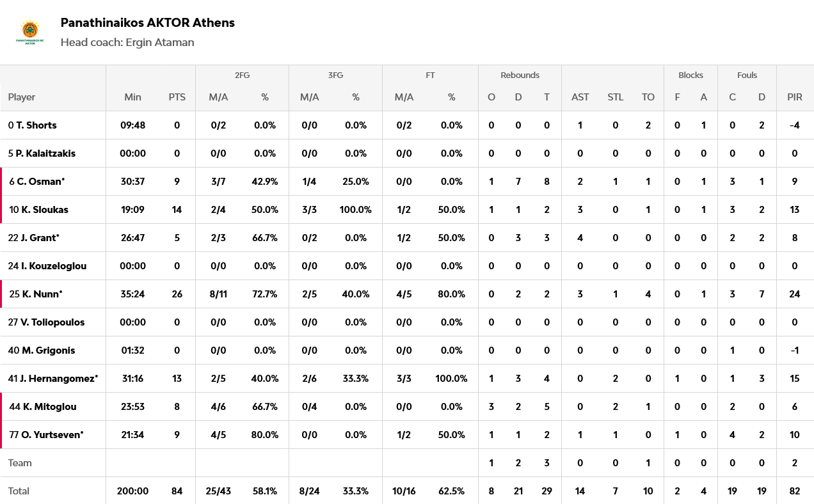Select J. Hernangomez in the table

coord(58,379)
